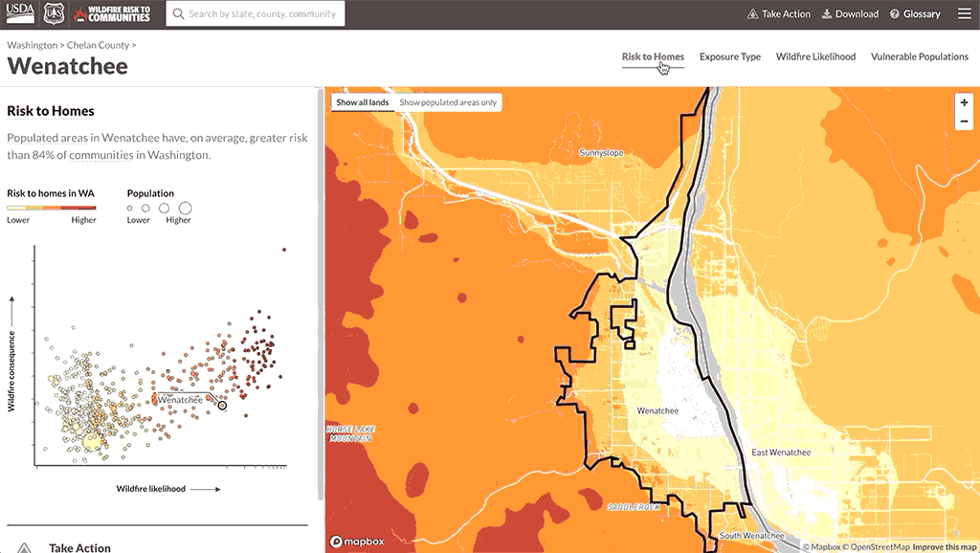Open the Wildfire Likelihood view
980x553 pixels.
[815, 56]
